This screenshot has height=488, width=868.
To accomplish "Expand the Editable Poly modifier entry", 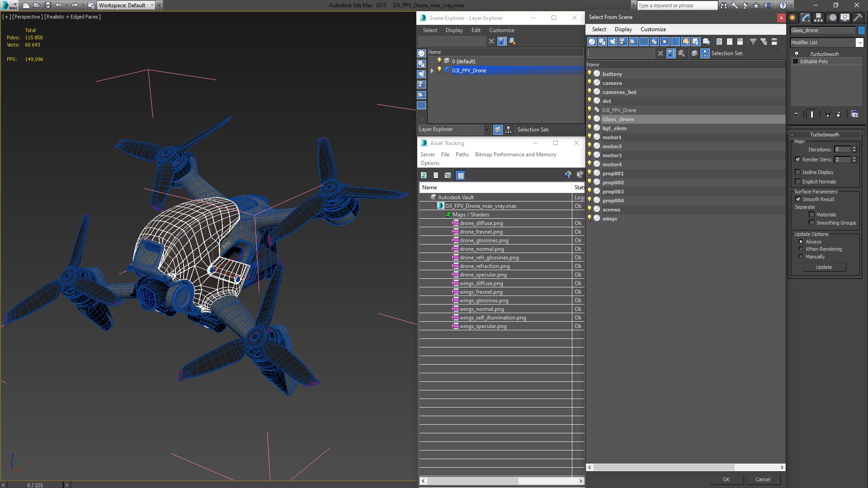I will (795, 61).
